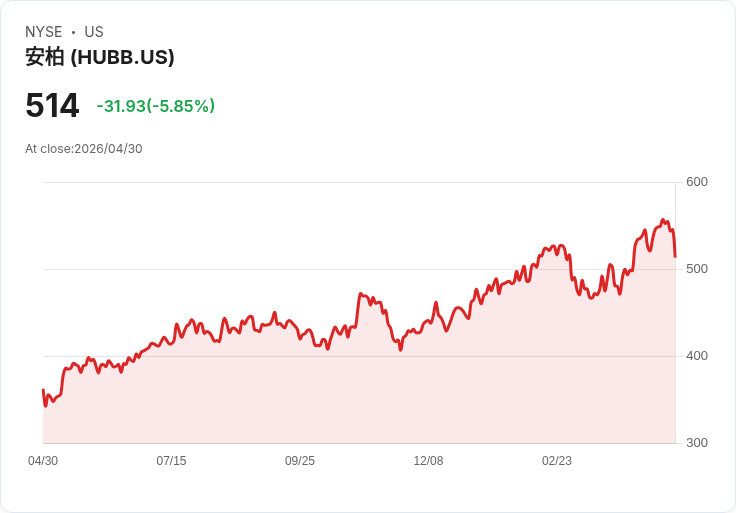Viewport: 736px width, 513px height.
Task: Click the chart's highest peak near the right end
Action: click(x=663, y=220)
